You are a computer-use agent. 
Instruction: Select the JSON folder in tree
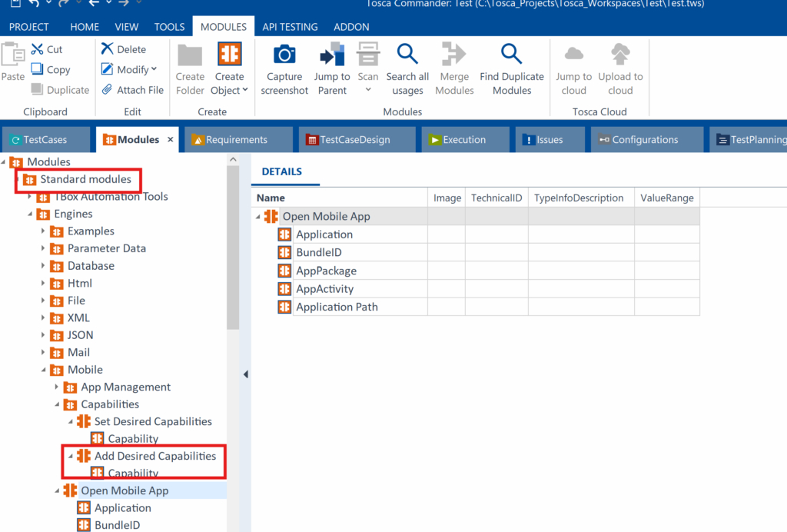click(80, 334)
